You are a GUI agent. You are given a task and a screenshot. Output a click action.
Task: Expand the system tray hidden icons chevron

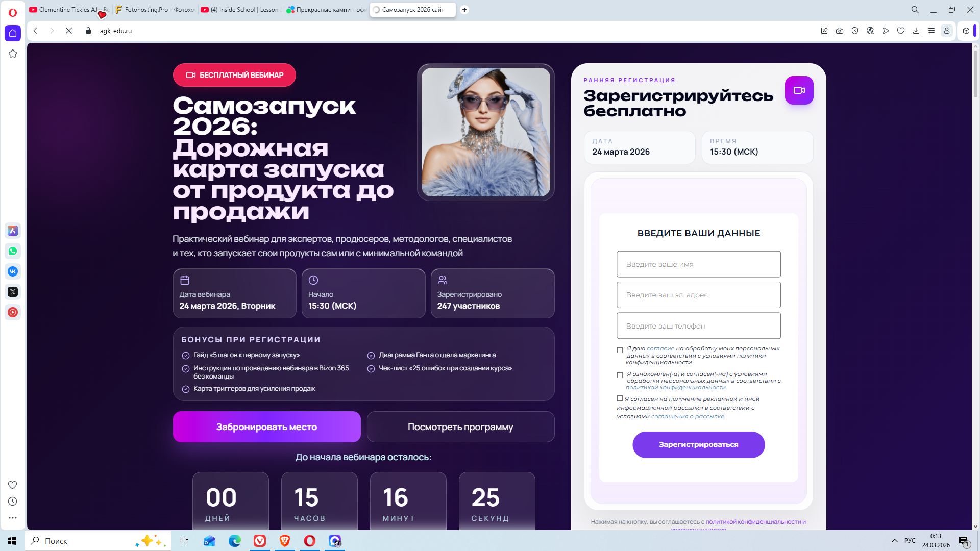click(894, 541)
